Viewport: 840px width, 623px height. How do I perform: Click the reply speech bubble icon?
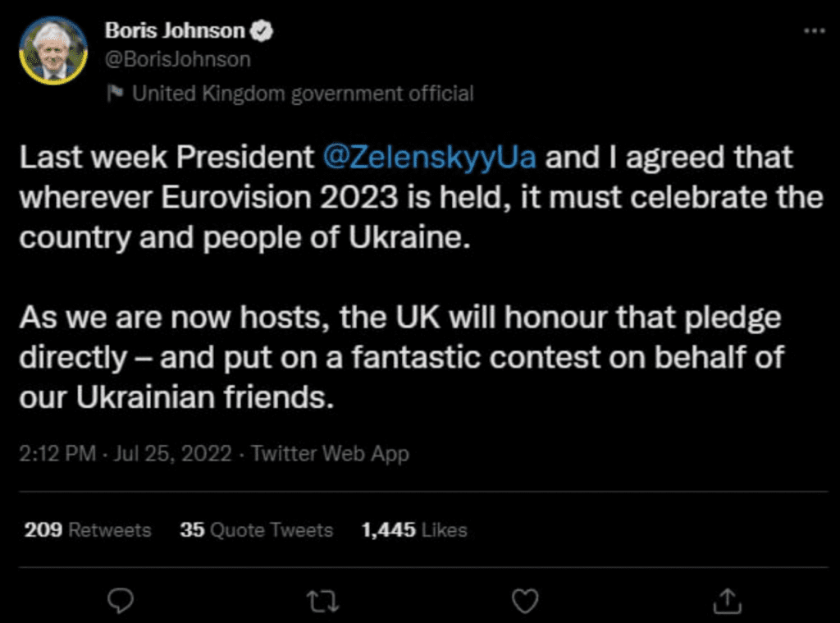121,602
